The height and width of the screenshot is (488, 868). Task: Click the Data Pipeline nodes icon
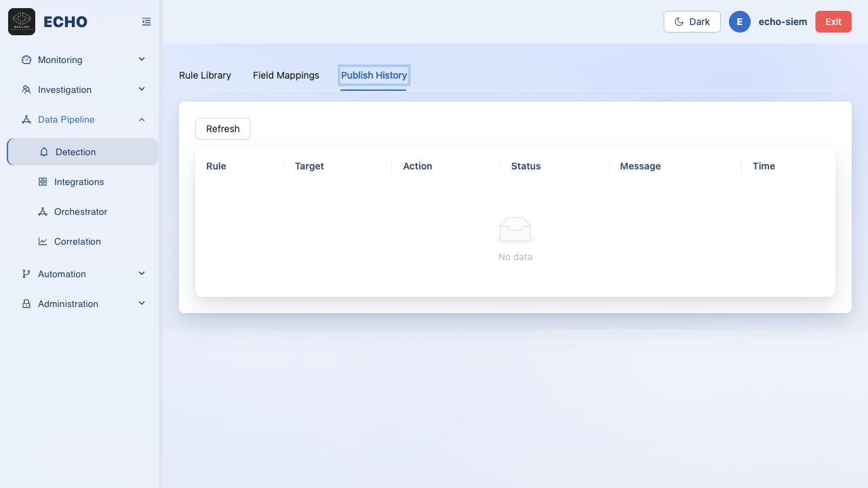(26, 119)
